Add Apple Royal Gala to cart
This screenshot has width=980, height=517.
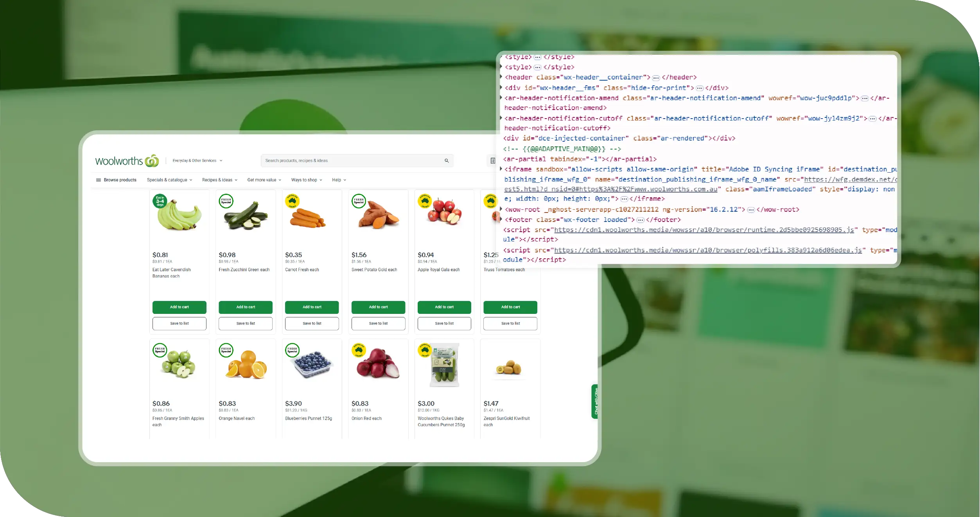tap(444, 307)
